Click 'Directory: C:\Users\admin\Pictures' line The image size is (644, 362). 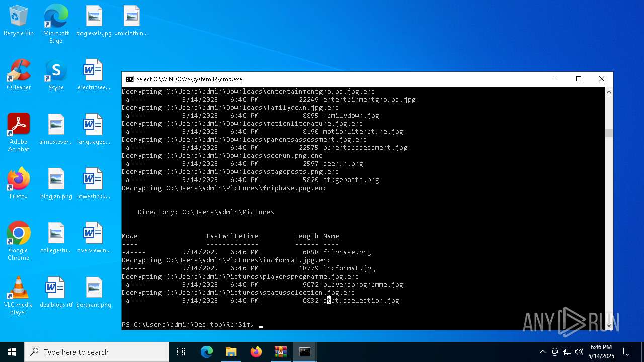point(206,212)
